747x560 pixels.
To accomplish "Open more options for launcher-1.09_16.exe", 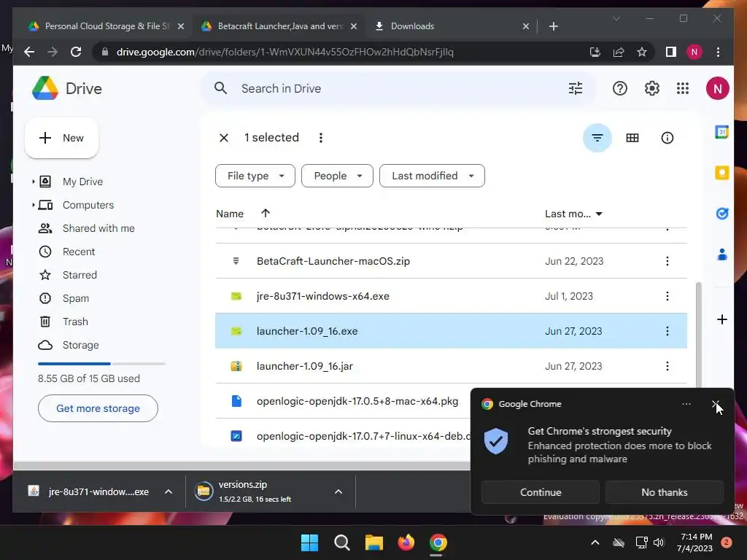I will coord(667,331).
